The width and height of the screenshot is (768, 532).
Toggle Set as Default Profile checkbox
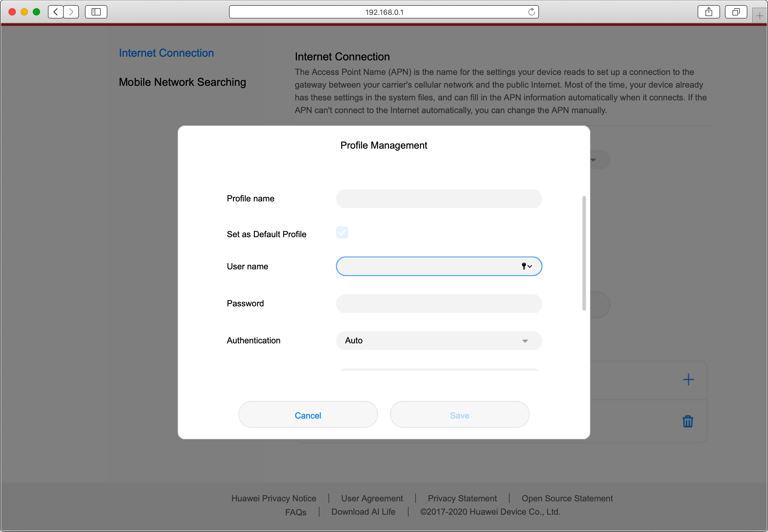[x=342, y=232]
